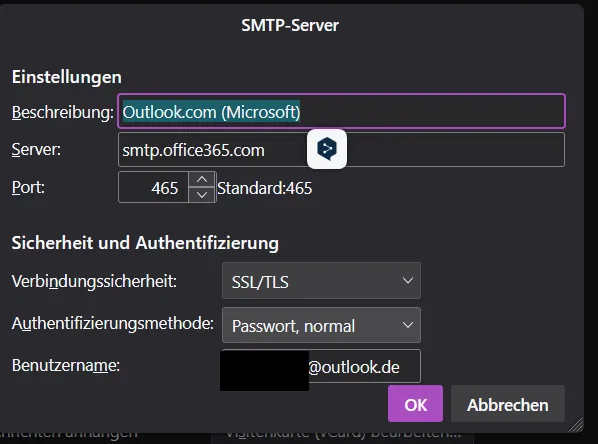Click the Port label
The height and width of the screenshot is (444, 598).
click(28, 187)
